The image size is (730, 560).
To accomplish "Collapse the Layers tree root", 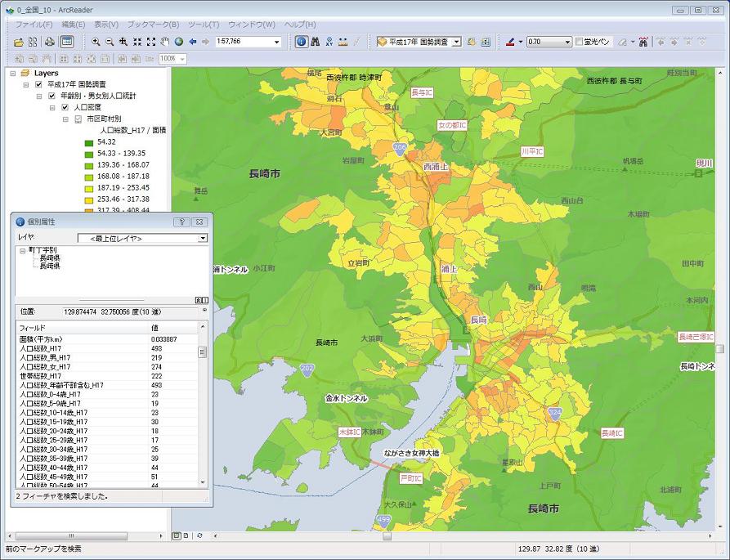I will [12, 73].
